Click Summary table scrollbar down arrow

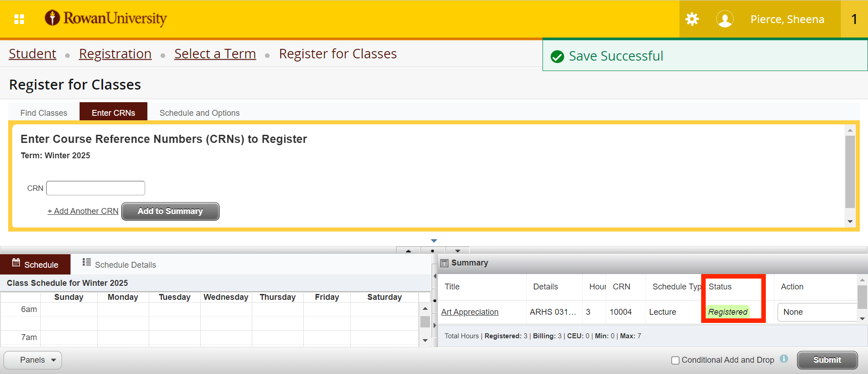[x=862, y=319]
